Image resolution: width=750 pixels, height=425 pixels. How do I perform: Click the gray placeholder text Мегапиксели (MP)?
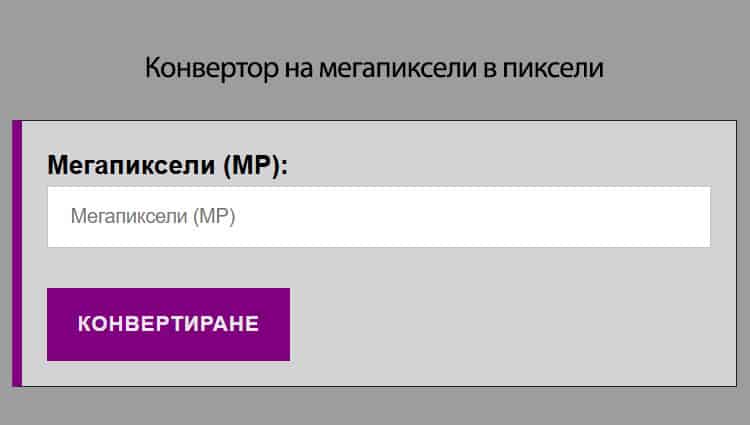(x=153, y=217)
